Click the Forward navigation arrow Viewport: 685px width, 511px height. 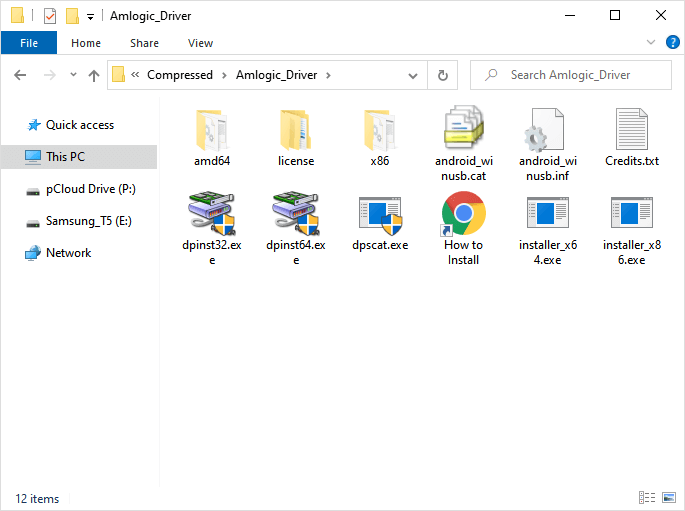[x=50, y=75]
